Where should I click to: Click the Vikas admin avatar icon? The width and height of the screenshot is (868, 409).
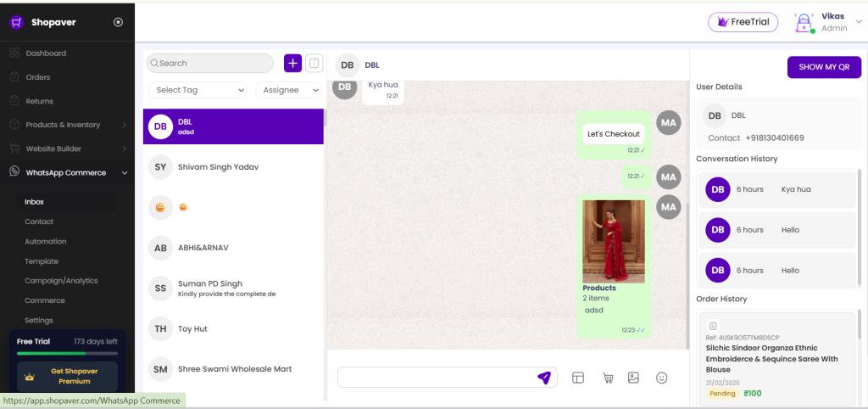pos(804,22)
